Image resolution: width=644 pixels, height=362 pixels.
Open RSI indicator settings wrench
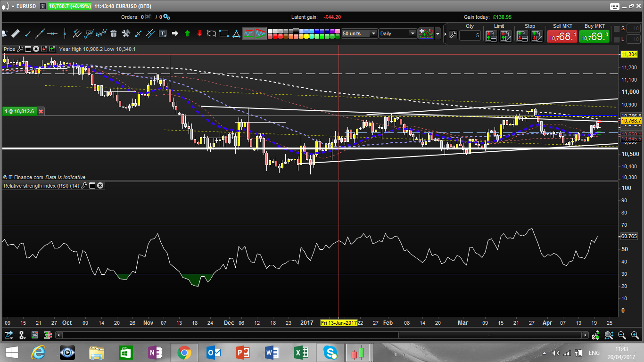click(x=84, y=186)
